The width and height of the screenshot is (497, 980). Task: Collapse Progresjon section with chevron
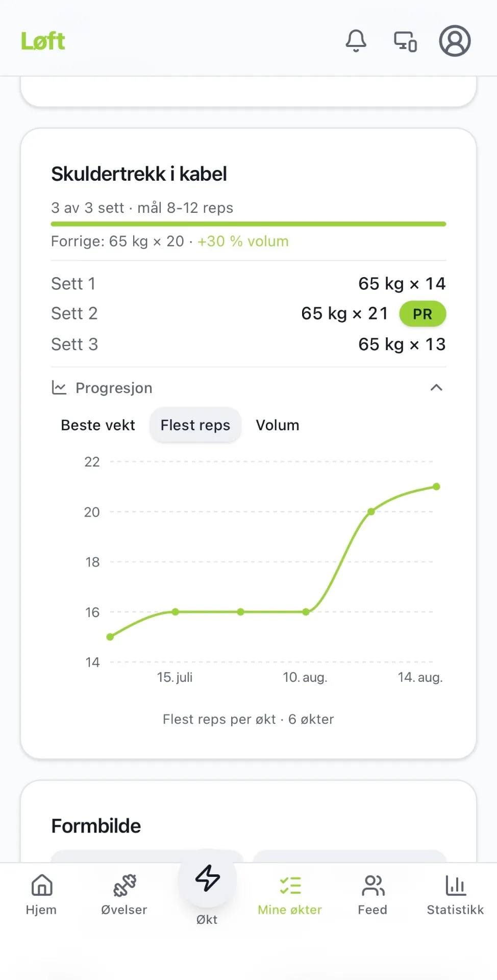click(436, 387)
